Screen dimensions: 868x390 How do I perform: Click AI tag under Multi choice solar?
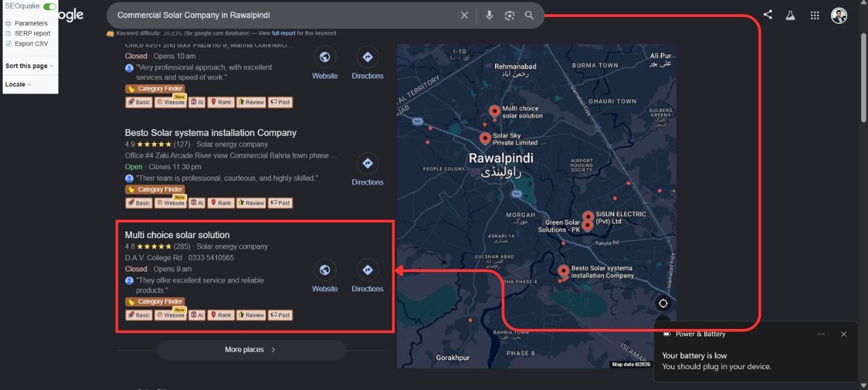tap(197, 315)
